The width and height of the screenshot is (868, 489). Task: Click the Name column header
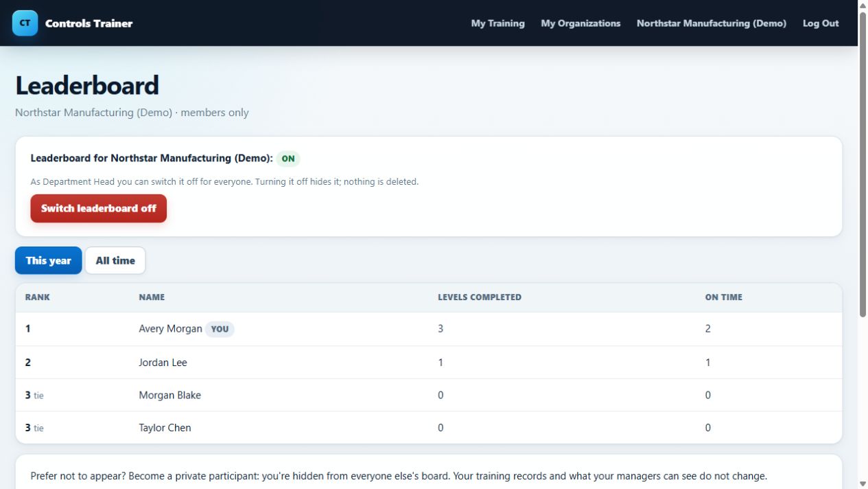click(x=152, y=297)
